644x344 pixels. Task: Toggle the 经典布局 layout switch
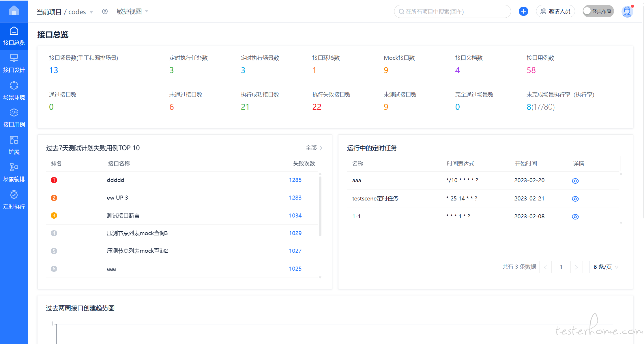pos(598,12)
